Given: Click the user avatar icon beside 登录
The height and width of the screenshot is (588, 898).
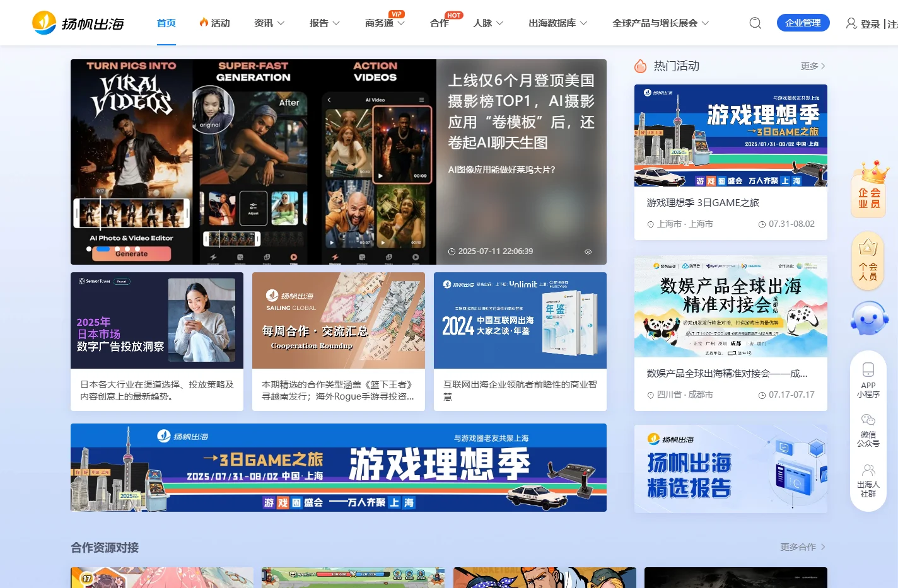Looking at the screenshot, I should [851, 23].
